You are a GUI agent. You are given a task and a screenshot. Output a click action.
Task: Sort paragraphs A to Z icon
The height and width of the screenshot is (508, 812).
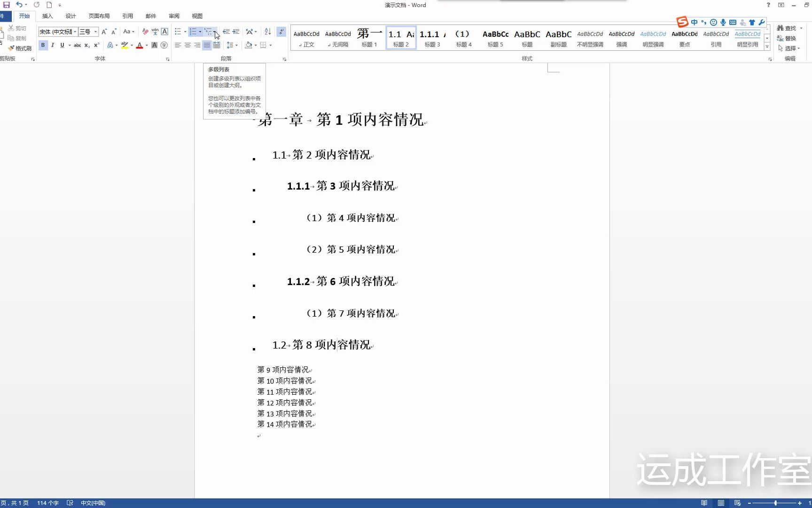pos(268,32)
